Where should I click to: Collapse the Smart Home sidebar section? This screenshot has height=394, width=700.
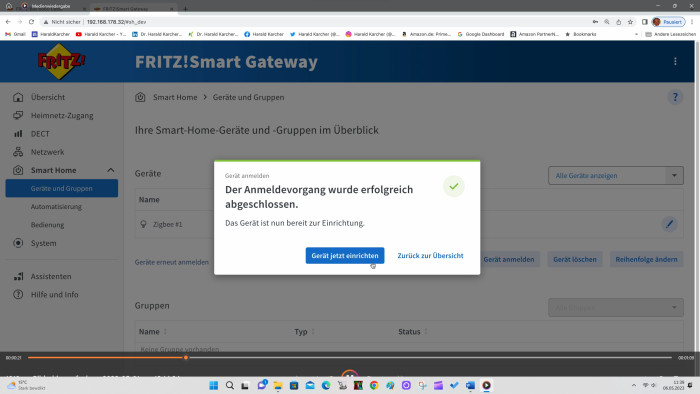pyautogui.click(x=111, y=170)
